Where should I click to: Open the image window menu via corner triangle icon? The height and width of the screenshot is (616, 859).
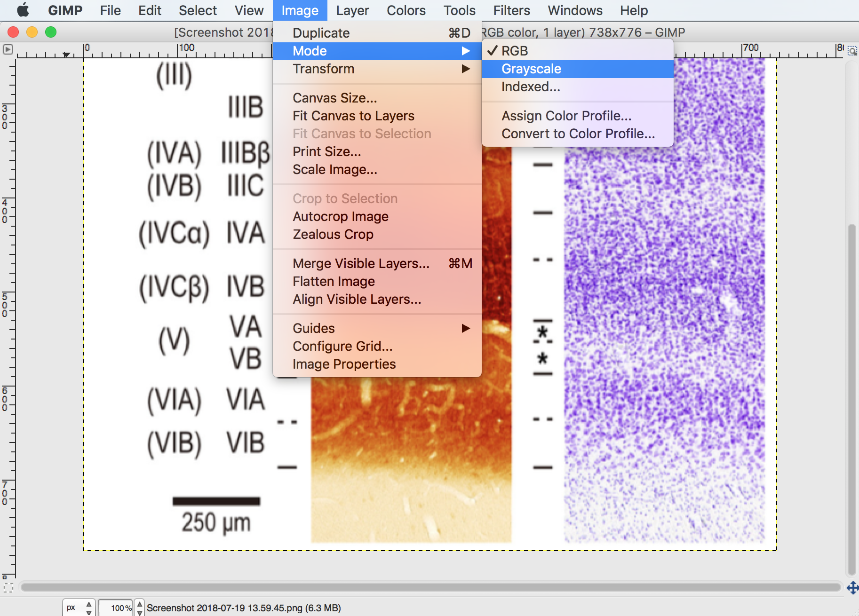[x=8, y=49]
